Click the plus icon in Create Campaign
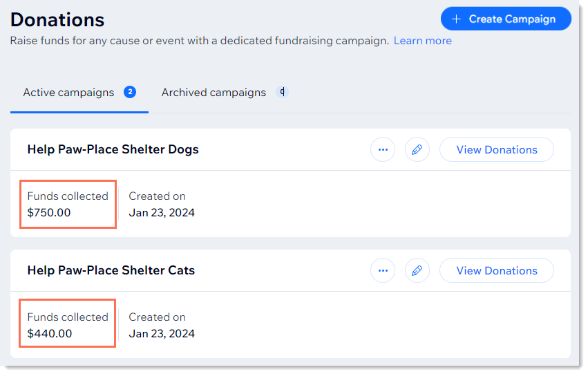Viewport: 588px width, 374px height. [456, 19]
